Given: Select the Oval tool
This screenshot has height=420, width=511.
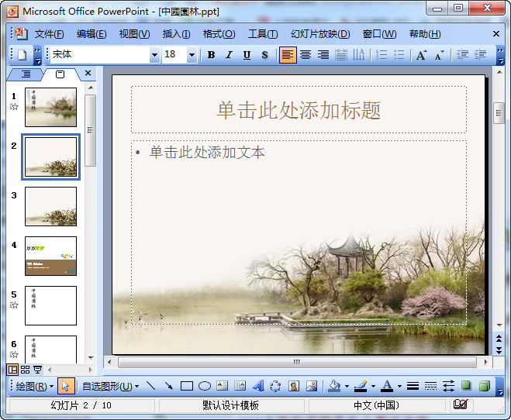Looking at the screenshot, I should [x=205, y=386].
